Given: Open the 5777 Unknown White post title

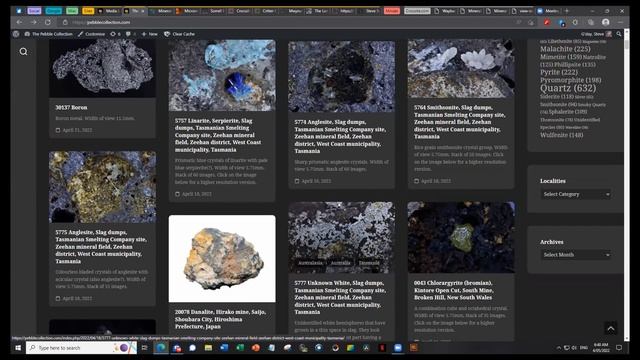Looking at the screenshot, I should (x=340, y=297).
